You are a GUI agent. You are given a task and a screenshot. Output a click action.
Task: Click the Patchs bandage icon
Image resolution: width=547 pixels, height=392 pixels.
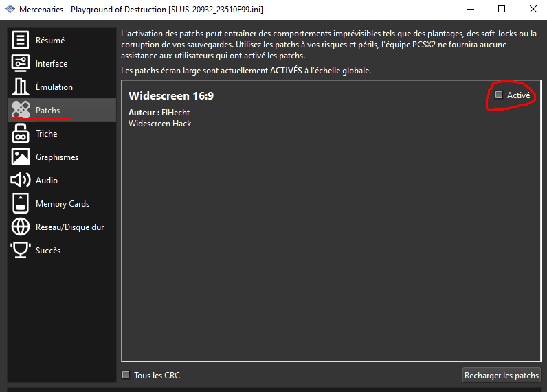(x=21, y=110)
